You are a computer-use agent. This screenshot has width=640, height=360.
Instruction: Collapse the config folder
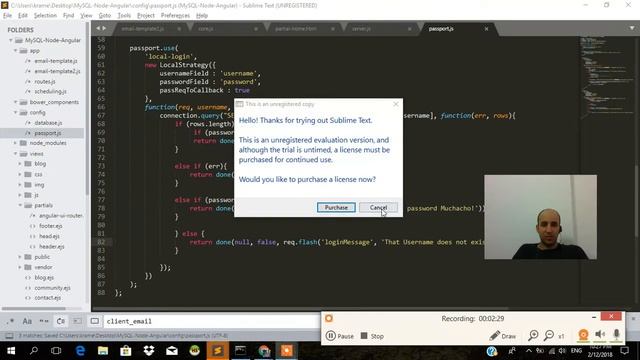(x=16, y=112)
